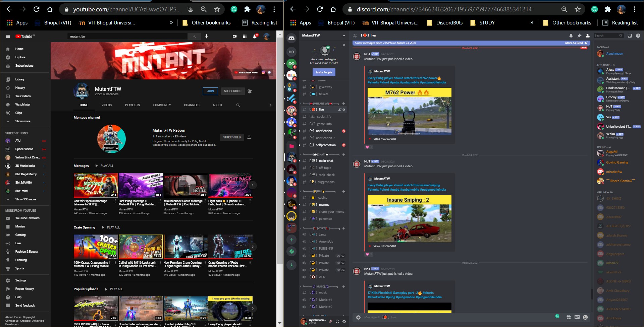Open the HO server in Discord's server bar
Screen dimensions: 644x327
(291, 52)
